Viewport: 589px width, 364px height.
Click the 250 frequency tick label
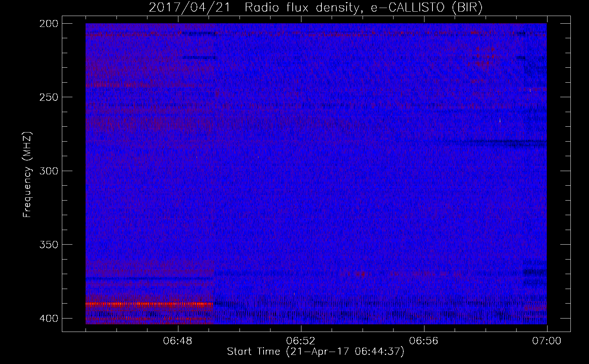tap(49, 97)
